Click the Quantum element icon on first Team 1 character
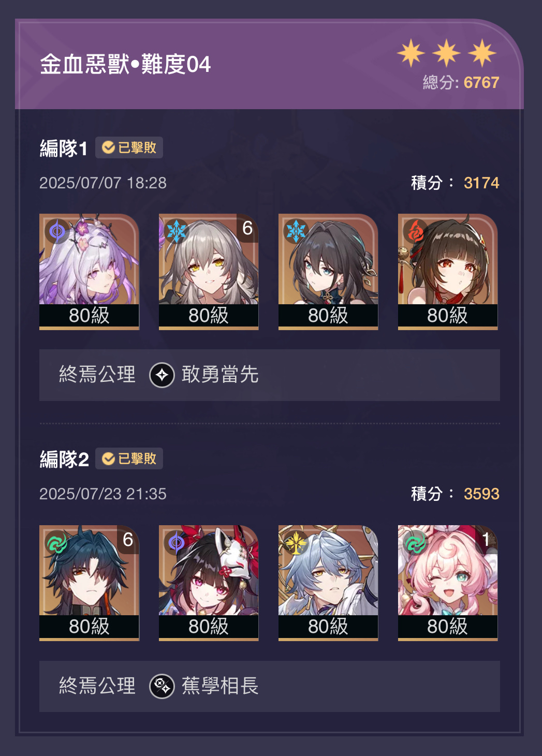 [57, 231]
